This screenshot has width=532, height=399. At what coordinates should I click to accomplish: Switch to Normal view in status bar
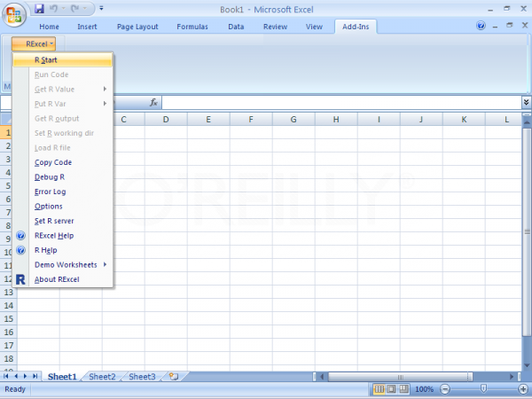point(379,389)
